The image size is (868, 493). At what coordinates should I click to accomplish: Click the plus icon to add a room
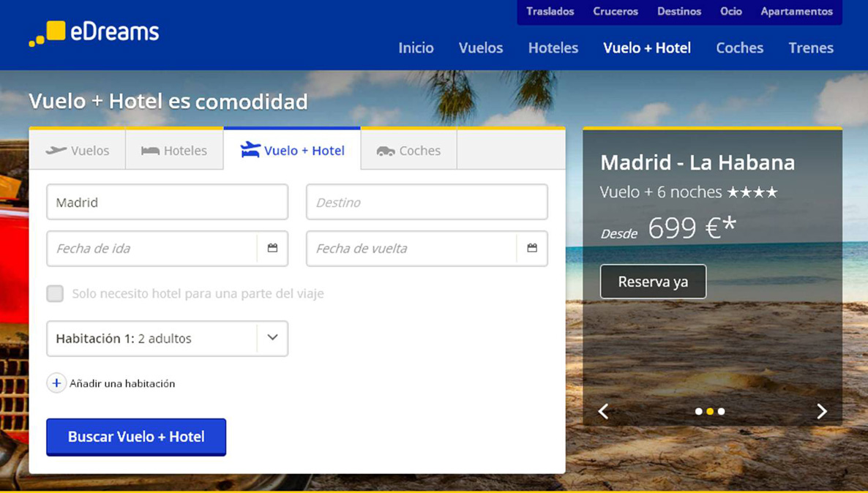tap(56, 383)
